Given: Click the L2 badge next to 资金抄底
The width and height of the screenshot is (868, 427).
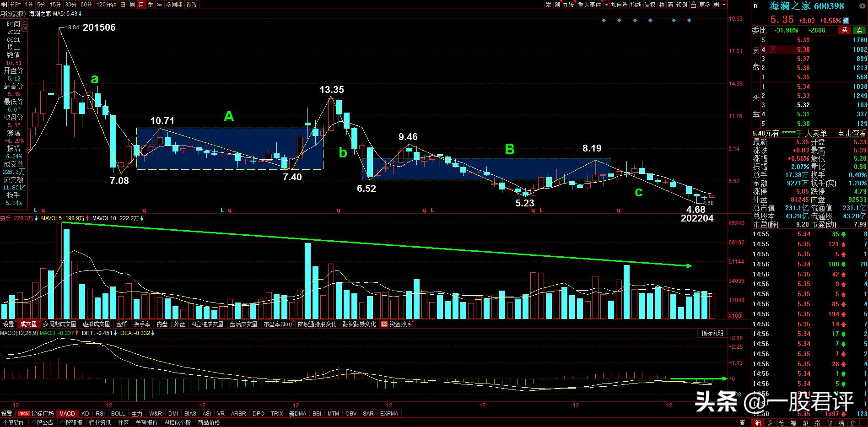Looking at the screenshot, I should (x=384, y=324).
